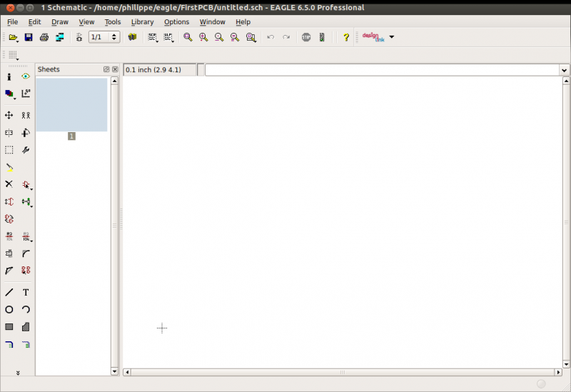Expand hidden tools with the double chevron
This screenshot has height=392, width=571.
18,372
